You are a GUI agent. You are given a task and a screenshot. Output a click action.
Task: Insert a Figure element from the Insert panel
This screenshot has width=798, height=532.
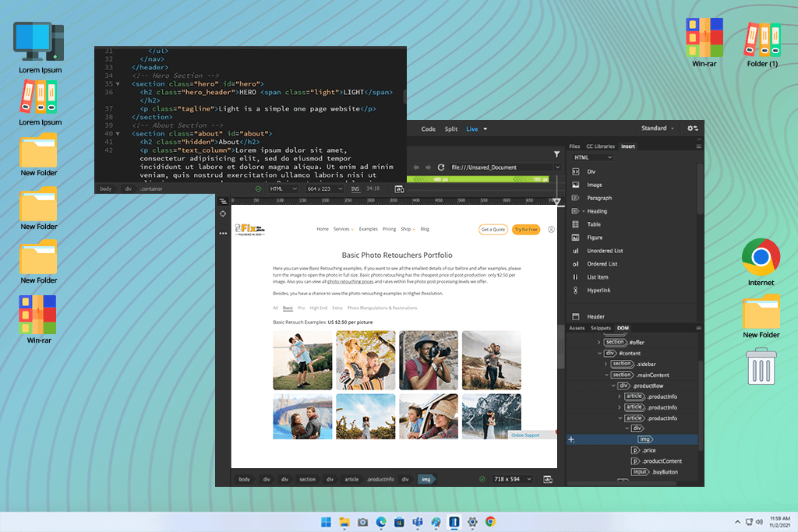(x=595, y=238)
